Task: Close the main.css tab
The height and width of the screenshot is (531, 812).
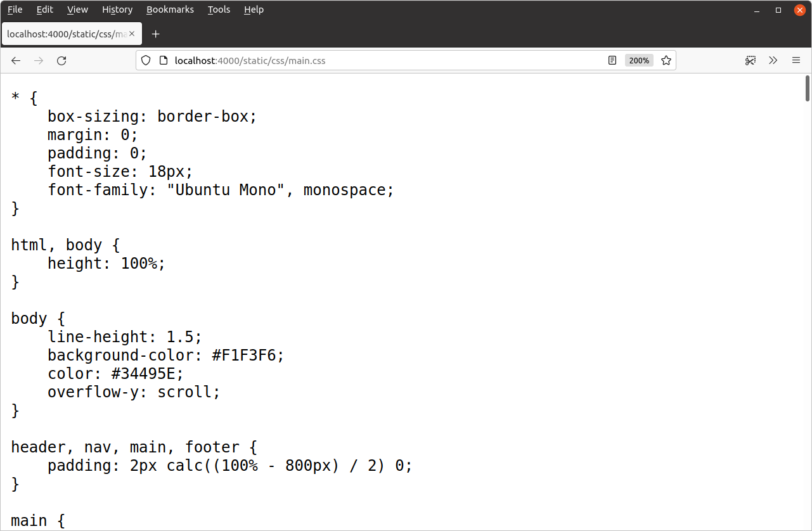Action: point(132,34)
